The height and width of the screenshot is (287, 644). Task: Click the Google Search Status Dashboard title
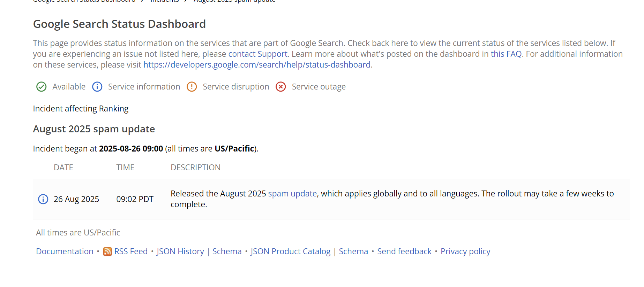119,24
